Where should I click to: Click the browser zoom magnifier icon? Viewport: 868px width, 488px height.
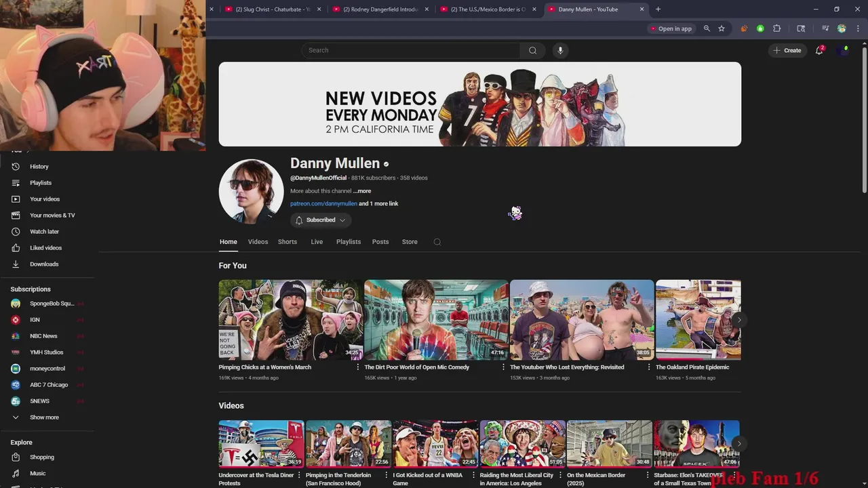(x=707, y=28)
